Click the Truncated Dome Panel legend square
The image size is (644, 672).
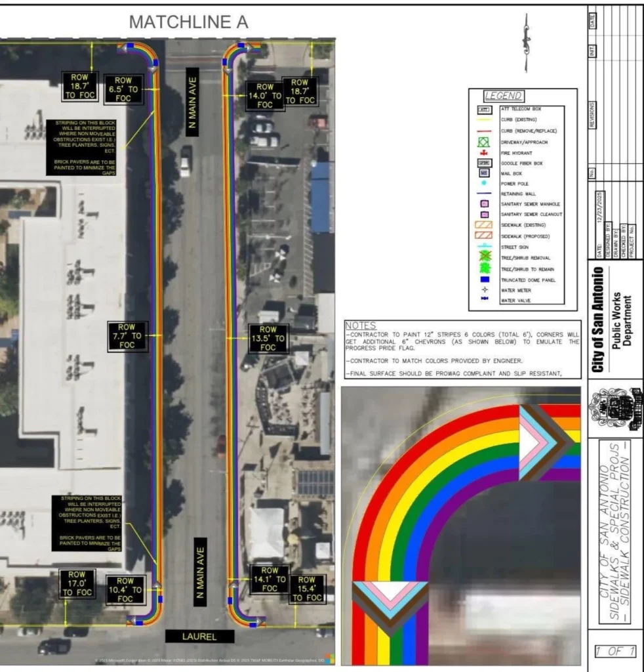(x=484, y=280)
